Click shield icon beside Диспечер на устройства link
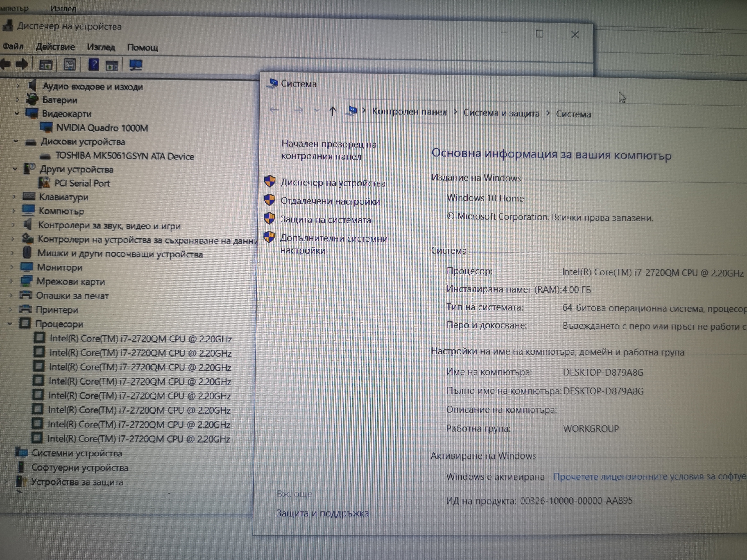 (x=269, y=181)
